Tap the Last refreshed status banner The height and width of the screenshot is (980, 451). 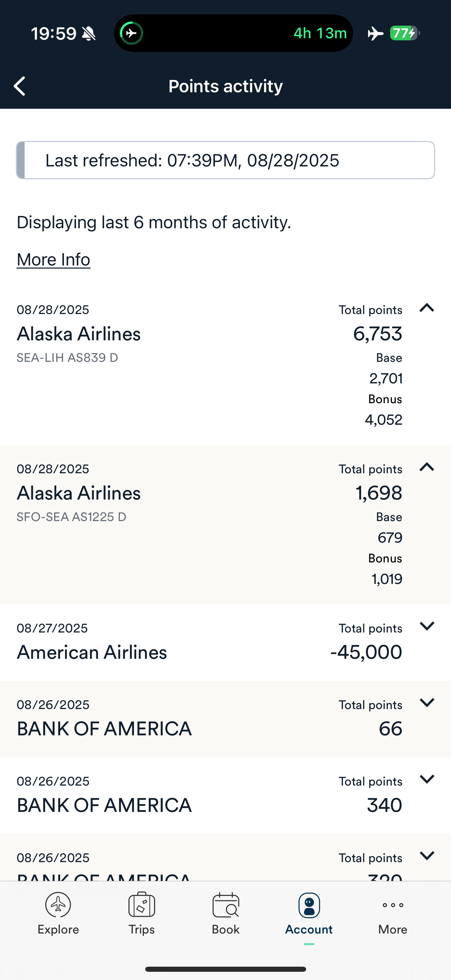pyautogui.click(x=225, y=160)
